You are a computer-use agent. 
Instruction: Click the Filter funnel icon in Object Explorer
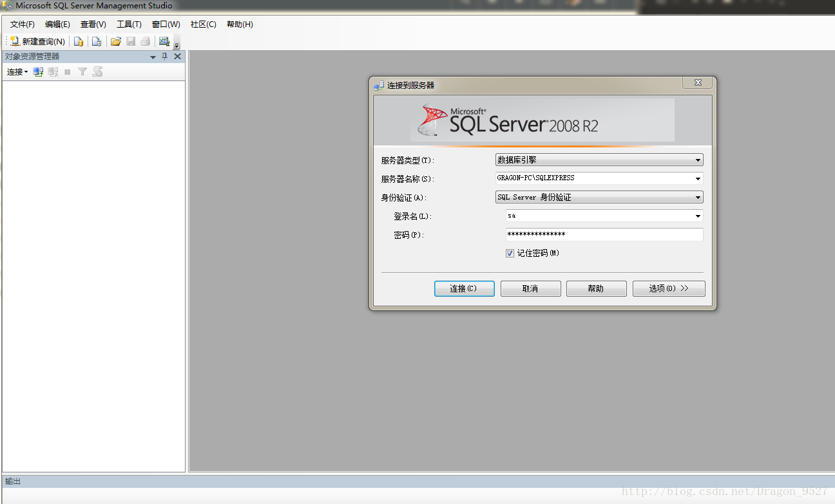[x=82, y=72]
